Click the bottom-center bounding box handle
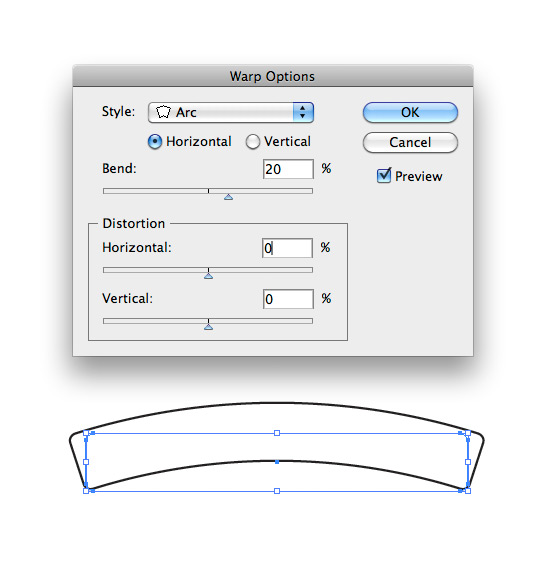 point(277,491)
